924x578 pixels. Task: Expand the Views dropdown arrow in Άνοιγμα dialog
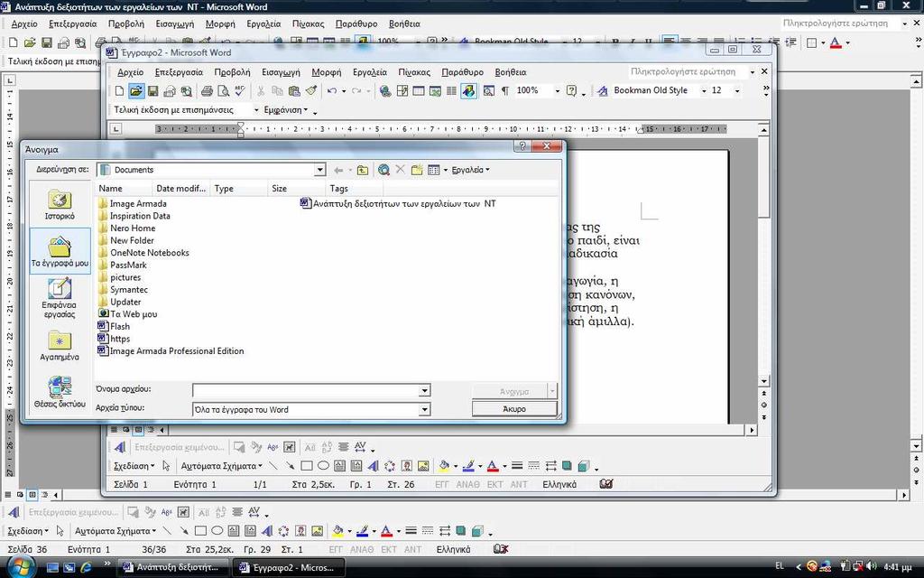coord(445,170)
